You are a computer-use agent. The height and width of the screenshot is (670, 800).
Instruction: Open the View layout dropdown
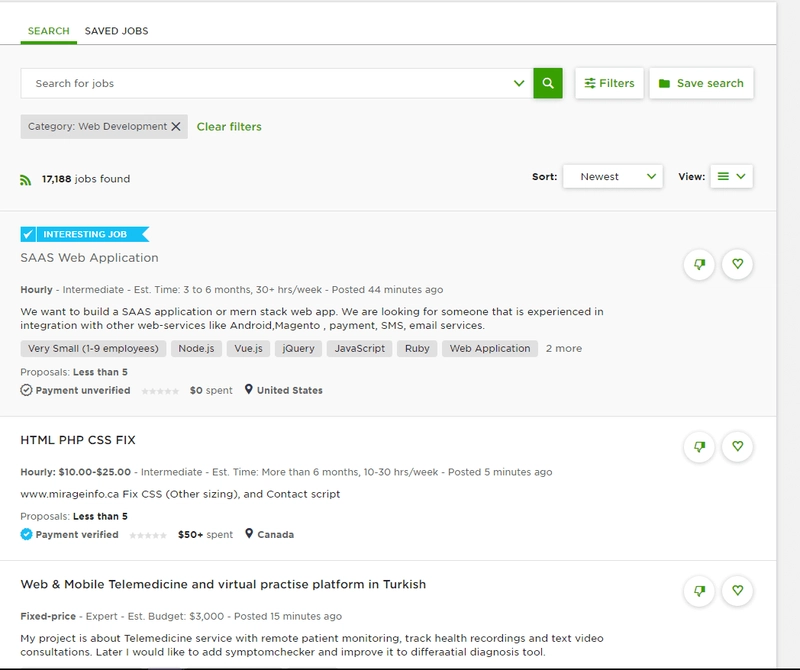(731, 177)
